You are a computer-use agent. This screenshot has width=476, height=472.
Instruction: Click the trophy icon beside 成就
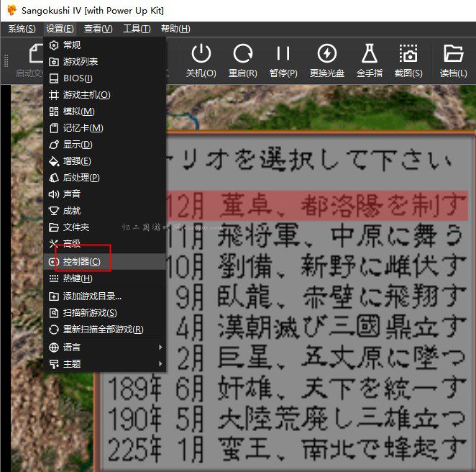[54, 211]
